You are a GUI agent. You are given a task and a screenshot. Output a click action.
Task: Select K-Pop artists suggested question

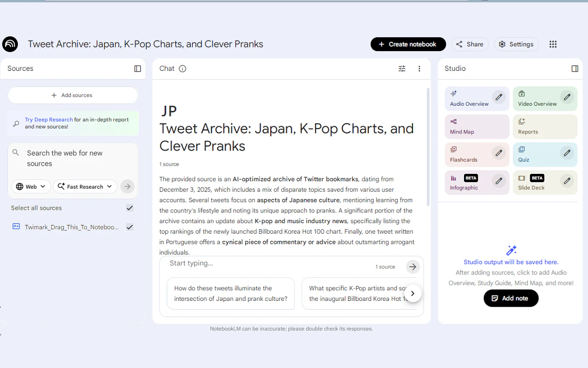tap(358, 293)
